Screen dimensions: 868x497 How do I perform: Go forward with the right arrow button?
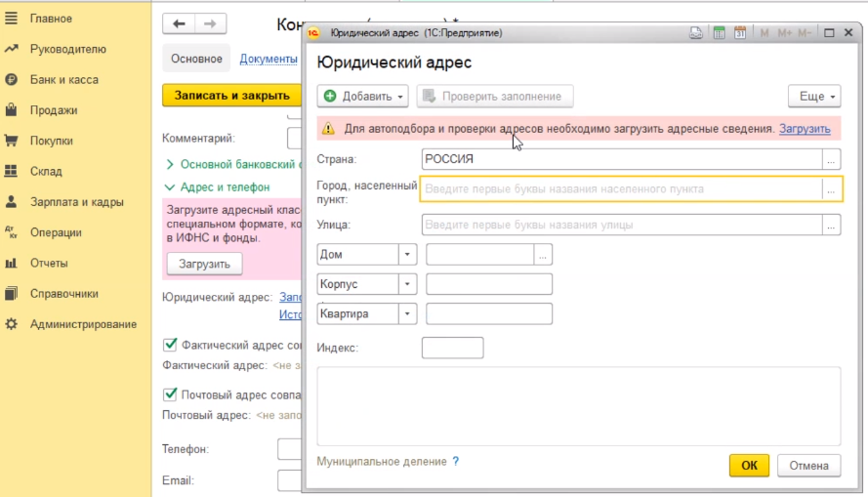pos(210,23)
